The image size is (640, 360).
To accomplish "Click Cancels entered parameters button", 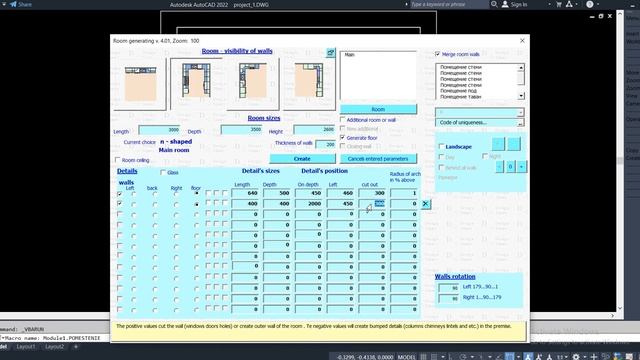I will click(x=378, y=158).
